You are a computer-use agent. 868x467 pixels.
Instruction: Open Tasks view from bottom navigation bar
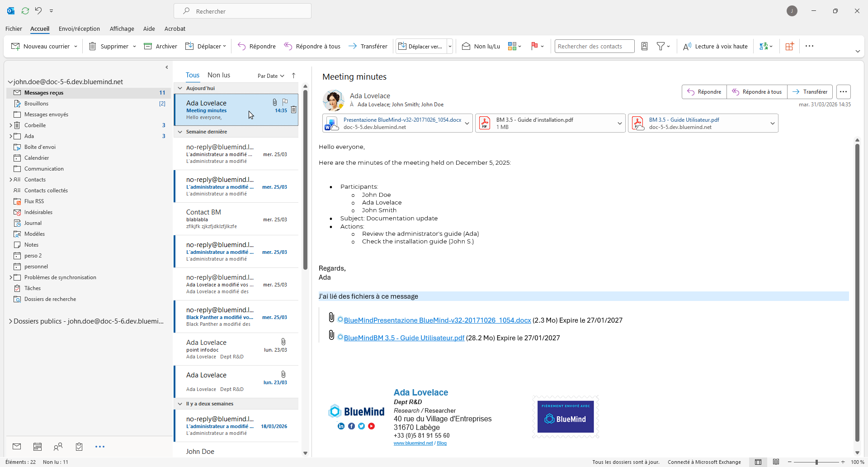[x=79, y=447]
